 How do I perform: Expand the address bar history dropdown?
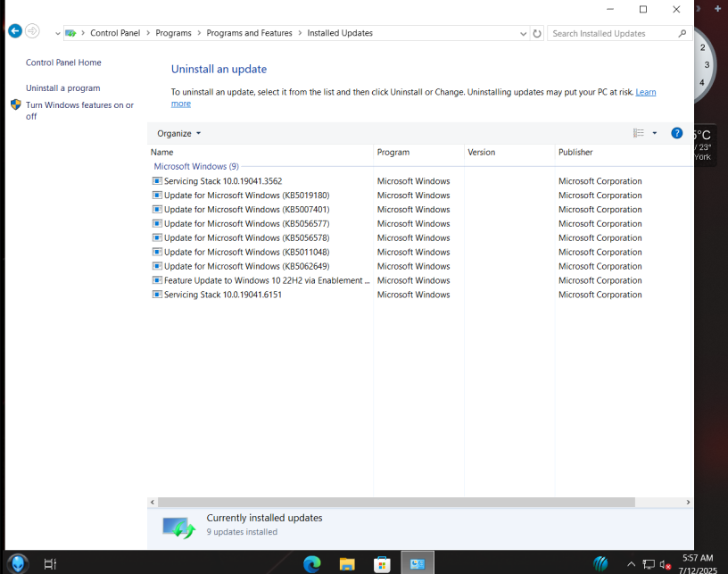[523, 33]
